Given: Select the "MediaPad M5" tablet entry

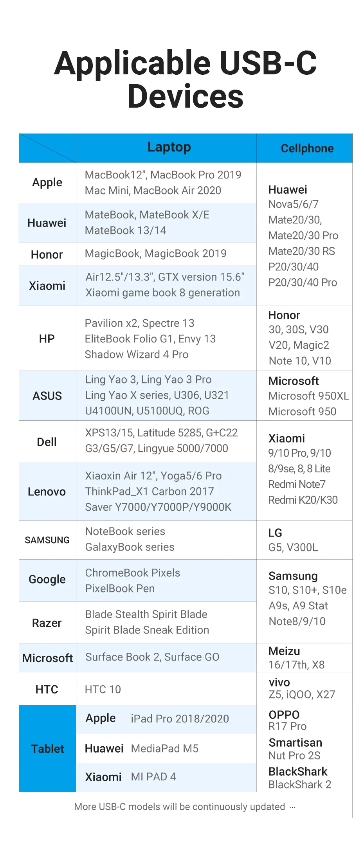Looking at the screenshot, I should coord(164,748).
